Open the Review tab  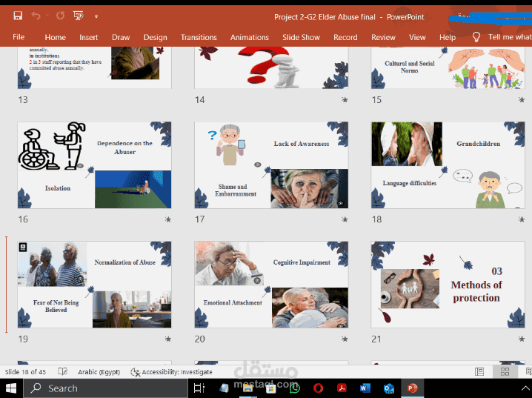pyautogui.click(x=383, y=37)
